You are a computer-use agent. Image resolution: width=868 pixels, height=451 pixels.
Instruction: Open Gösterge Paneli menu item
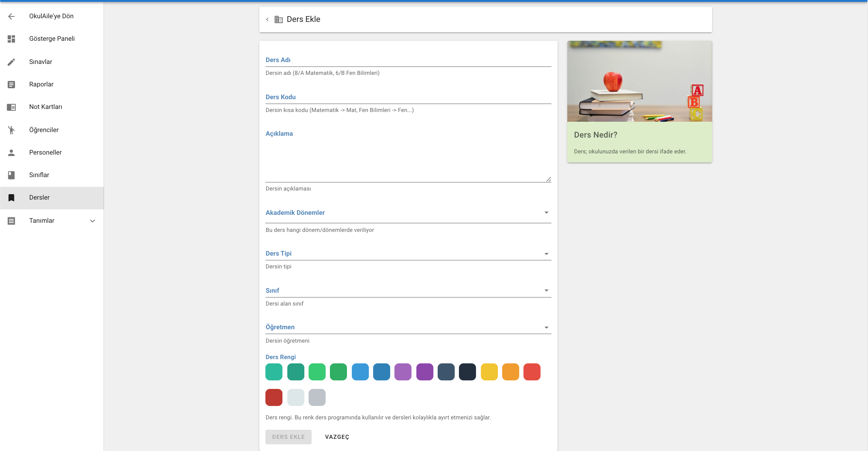[52, 39]
